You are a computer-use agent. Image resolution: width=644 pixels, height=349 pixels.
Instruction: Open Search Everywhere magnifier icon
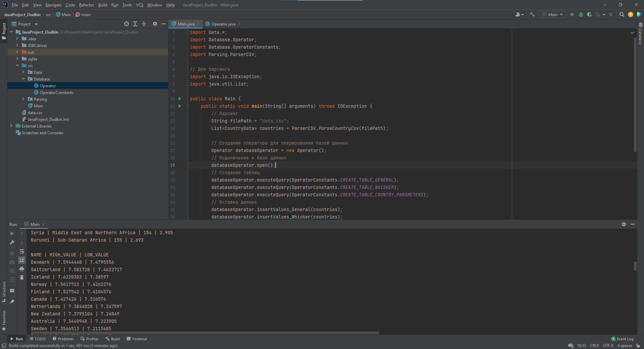[622, 14]
